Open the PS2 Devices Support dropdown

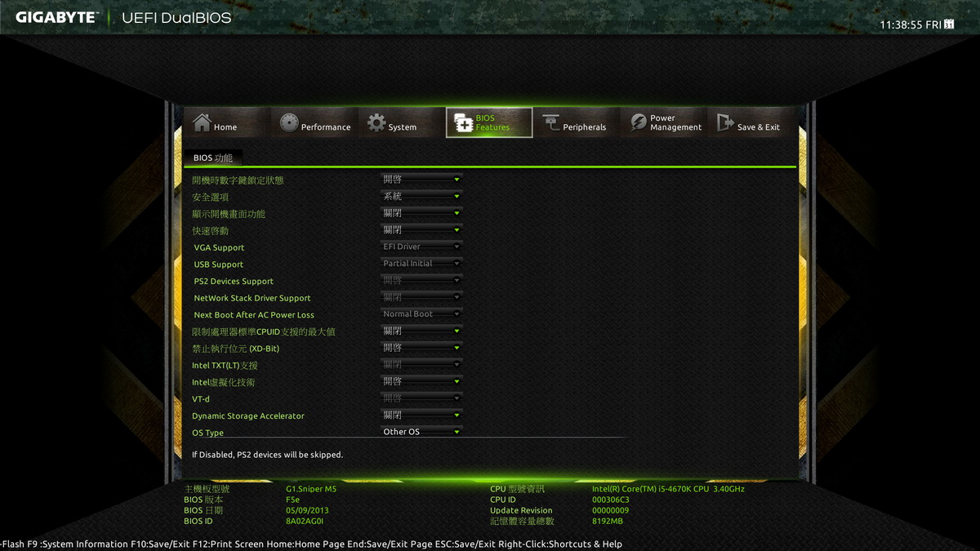pos(421,280)
